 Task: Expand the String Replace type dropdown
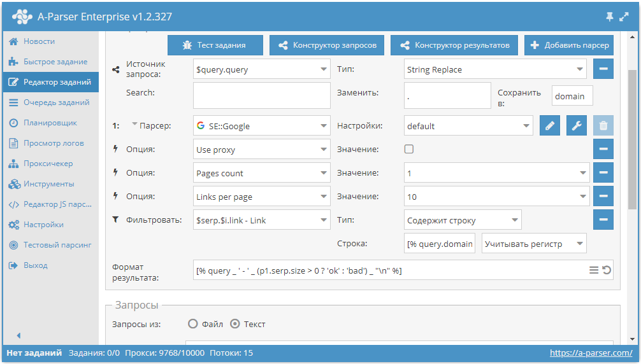495,69
